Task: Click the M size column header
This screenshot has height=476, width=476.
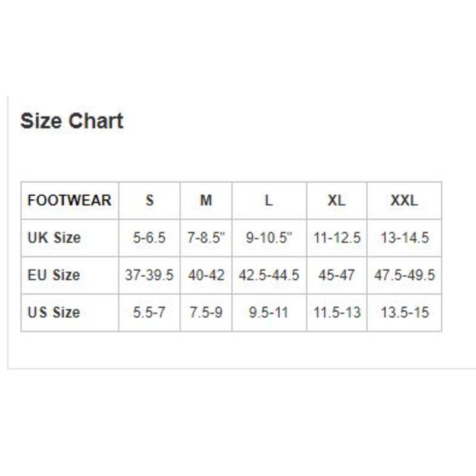Action: click(206, 201)
